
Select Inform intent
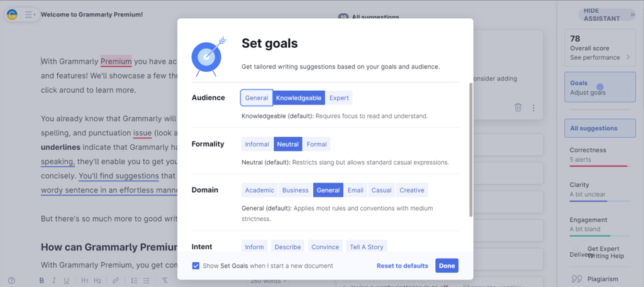coord(255,247)
